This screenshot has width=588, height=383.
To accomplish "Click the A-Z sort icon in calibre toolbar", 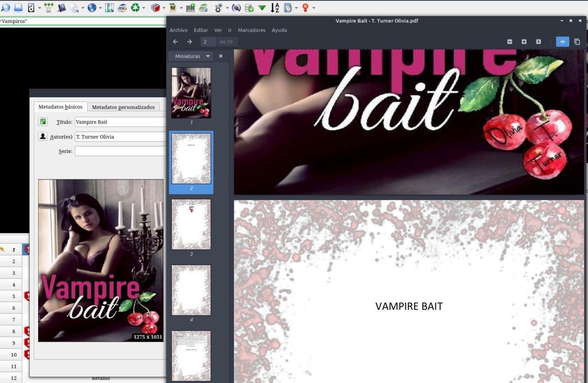I will (275, 7).
